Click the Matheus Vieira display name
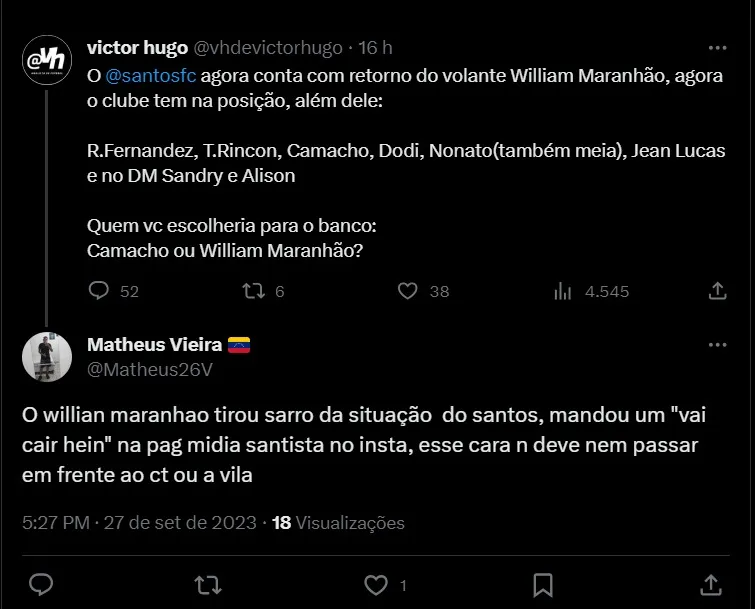Image resolution: width=755 pixels, height=609 pixels. pos(155,345)
